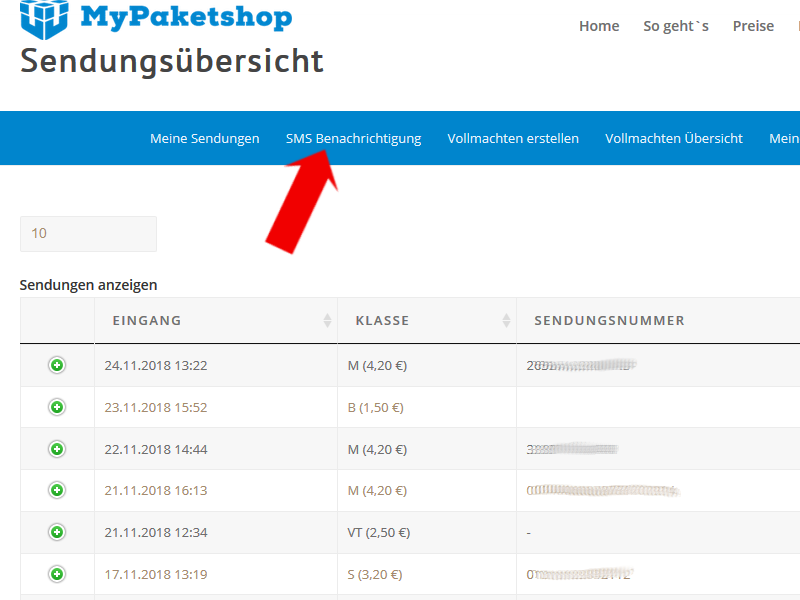This screenshot has width=800, height=600.
Task: Select class cell M (4,20 €) of 24.11.2018
Action: click(377, 366)
